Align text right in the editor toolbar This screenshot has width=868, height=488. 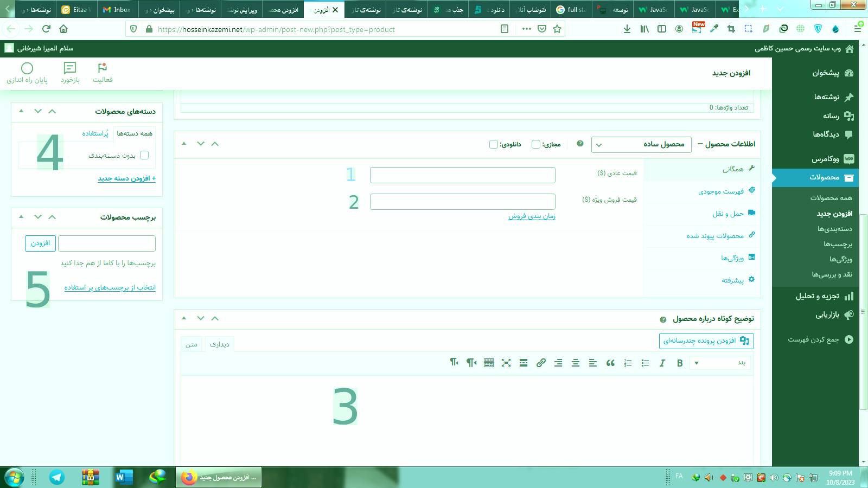[x=558, y=363]
